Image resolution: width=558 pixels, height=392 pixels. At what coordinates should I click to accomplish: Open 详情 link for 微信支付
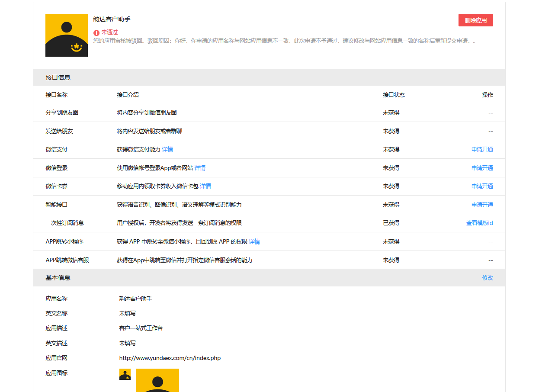(x=167, y=149)
